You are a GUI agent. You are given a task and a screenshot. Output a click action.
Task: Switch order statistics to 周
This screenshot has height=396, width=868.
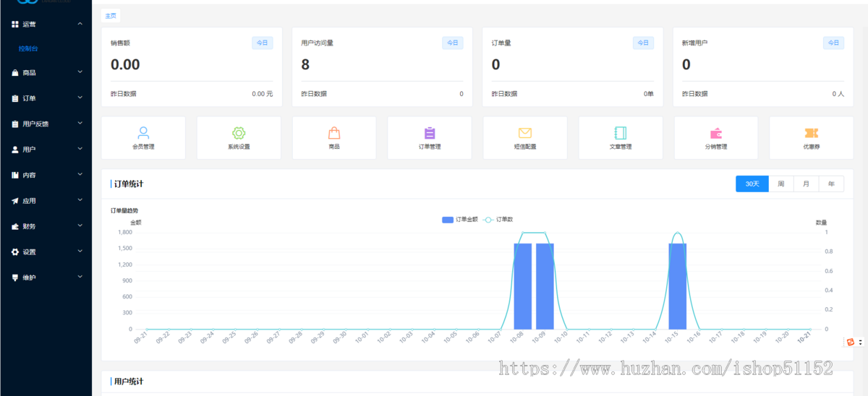[x=781, y=184]
